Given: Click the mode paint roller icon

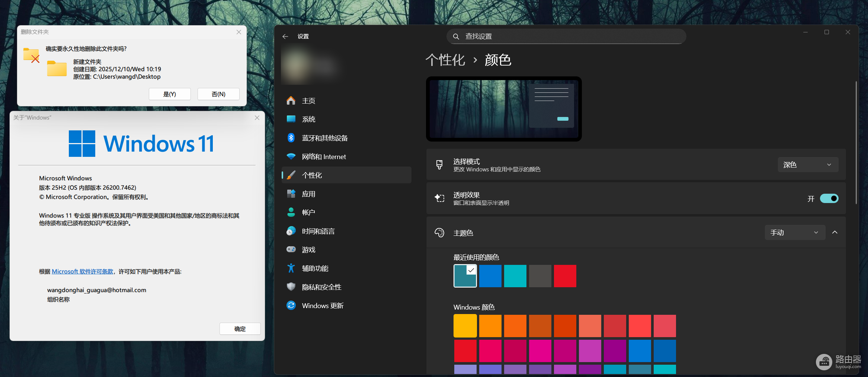Looking at the screenshot, I should click(439, 165).
